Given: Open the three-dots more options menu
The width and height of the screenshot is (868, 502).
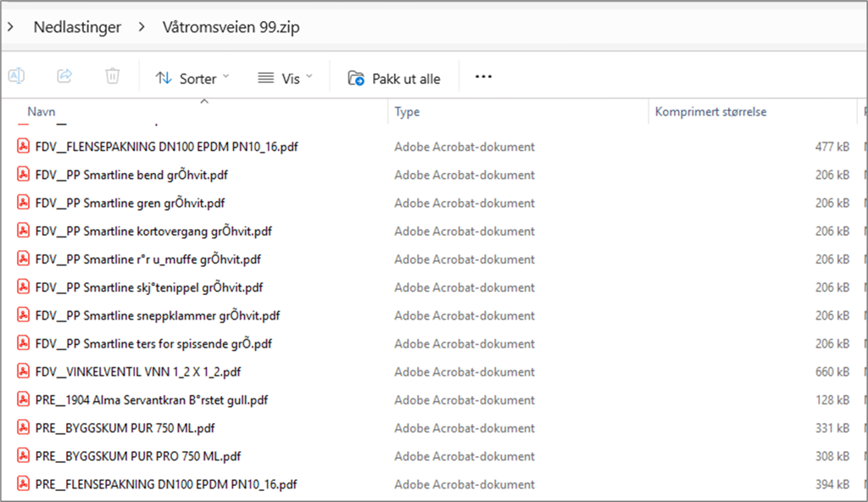Looking at the screenshot, I should coord(483,77).
